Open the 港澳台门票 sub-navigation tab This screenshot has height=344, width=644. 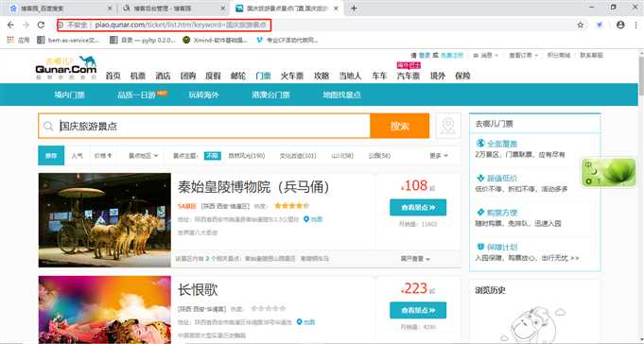(x=271, y=95)
